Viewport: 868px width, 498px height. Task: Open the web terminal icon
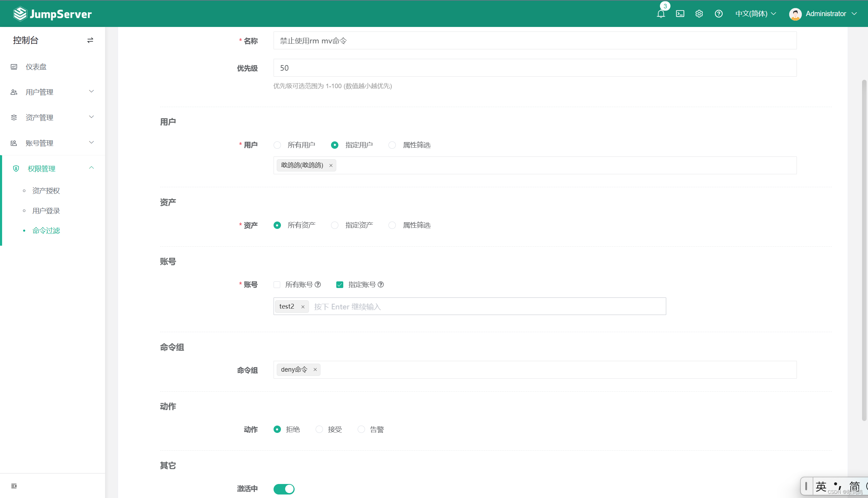click(680, 14)
